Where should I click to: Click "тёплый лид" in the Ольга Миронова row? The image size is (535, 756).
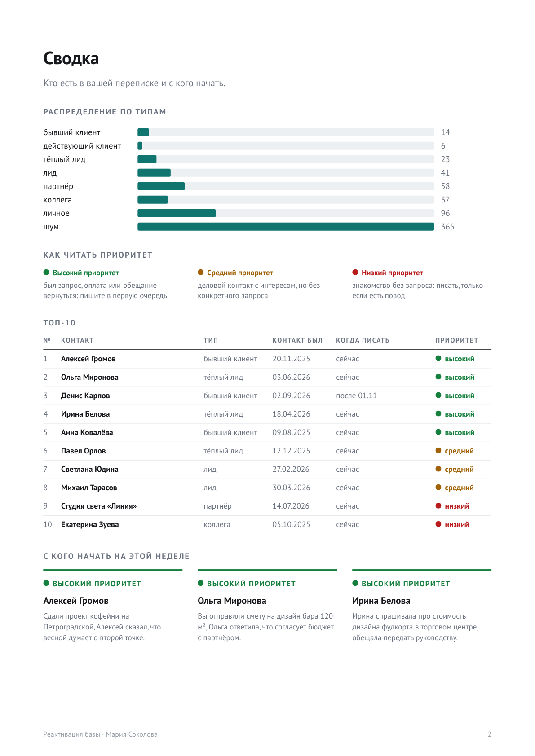(223, 378)
